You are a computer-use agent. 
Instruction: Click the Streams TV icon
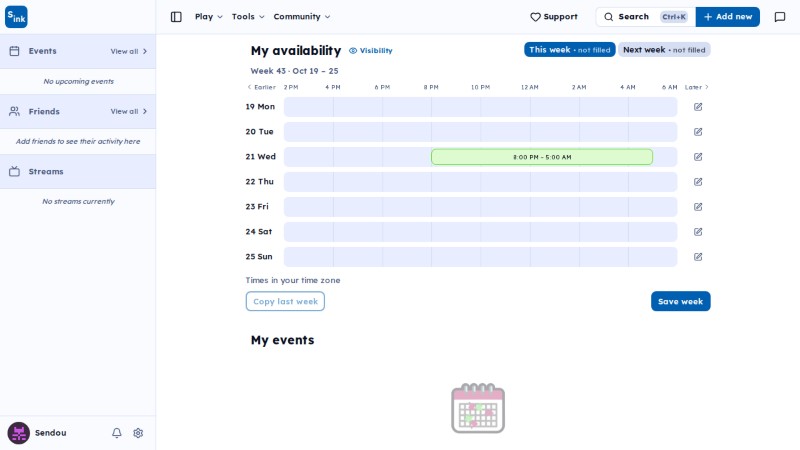tap(14, 171)
